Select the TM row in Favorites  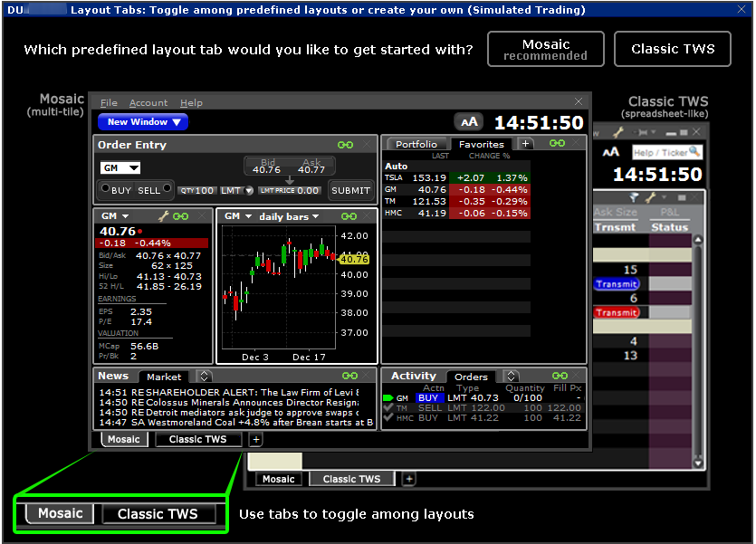(x=456, y=202)
